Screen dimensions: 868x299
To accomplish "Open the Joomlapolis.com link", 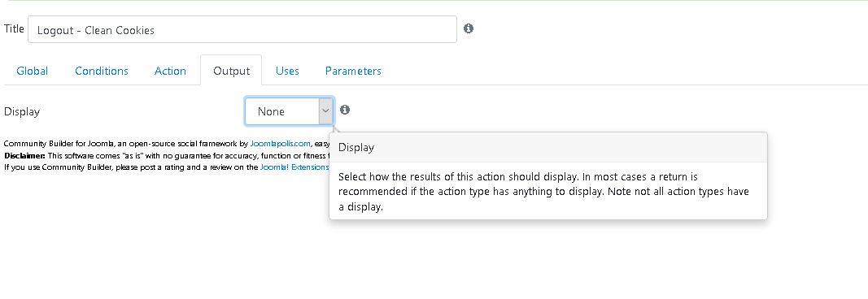I will pyautogui.click(x=280, y=144).
